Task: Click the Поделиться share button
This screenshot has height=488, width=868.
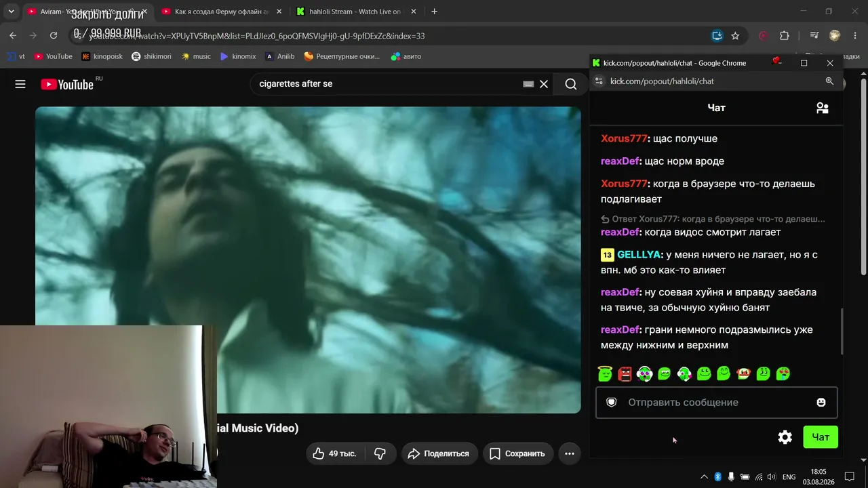Action: click(x=439, y=453)
